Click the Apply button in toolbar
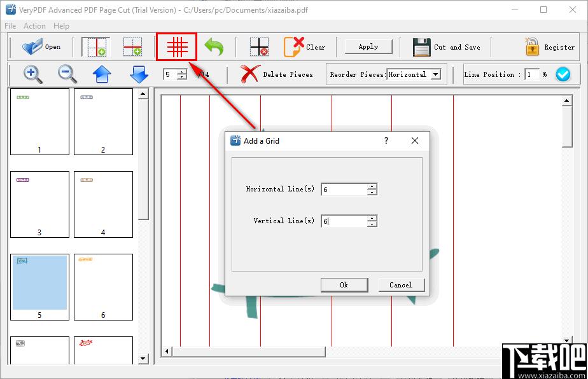This screenshot has height=379, width=588. [368, 47]
